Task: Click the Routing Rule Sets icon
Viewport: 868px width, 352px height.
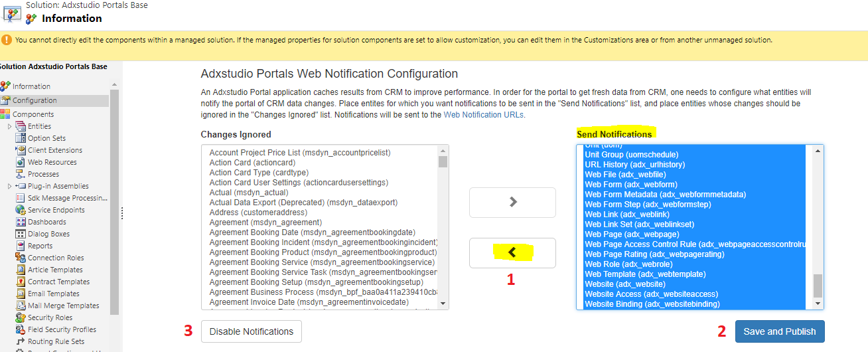Action: tap(21, 341)
